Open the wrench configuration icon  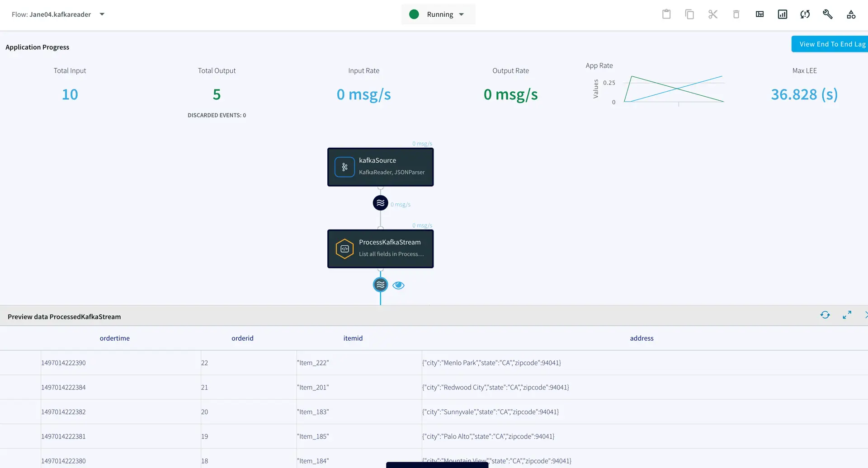point(828,14)
